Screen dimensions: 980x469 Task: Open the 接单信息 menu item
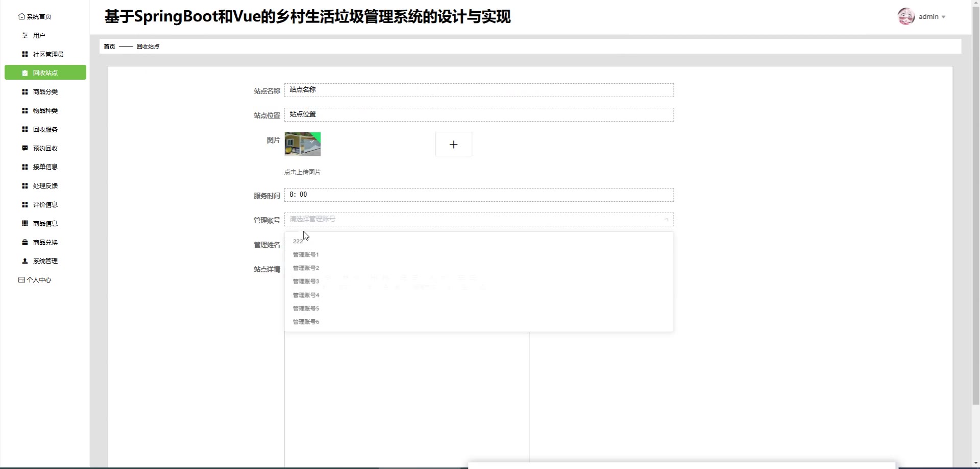coord(45,167)
